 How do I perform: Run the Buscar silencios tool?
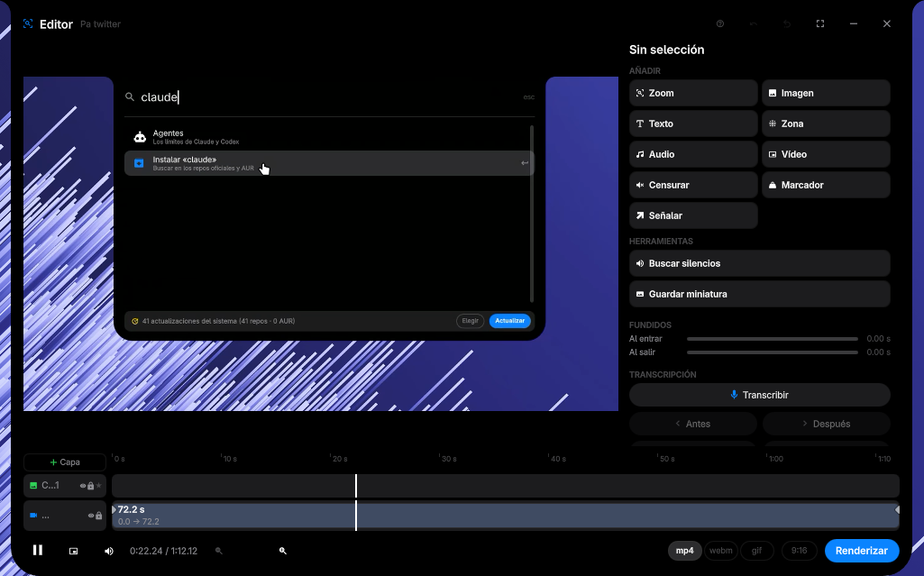pos(760,263)
